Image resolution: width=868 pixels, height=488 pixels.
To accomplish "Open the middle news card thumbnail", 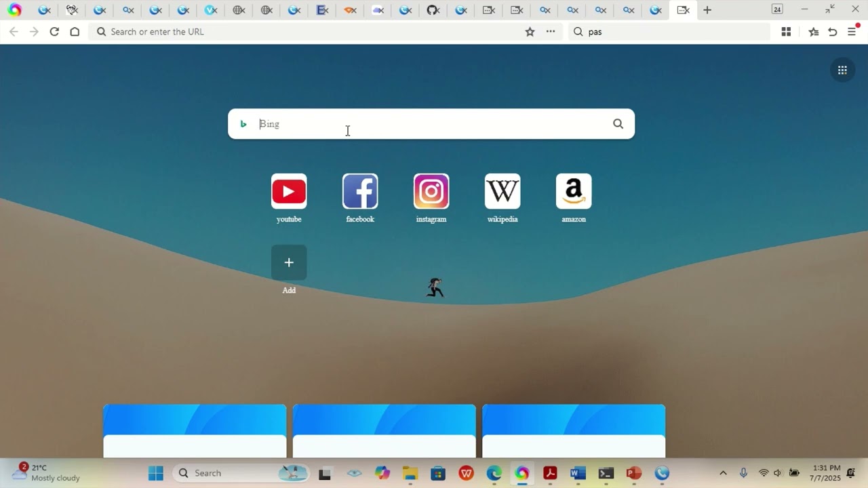I will (x=384, y=431).
